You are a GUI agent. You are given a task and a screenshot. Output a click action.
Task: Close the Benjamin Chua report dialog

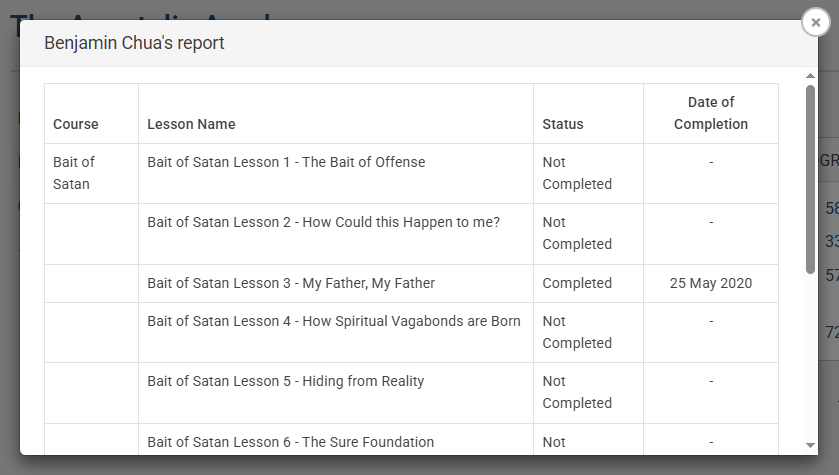tap(816, 22)
